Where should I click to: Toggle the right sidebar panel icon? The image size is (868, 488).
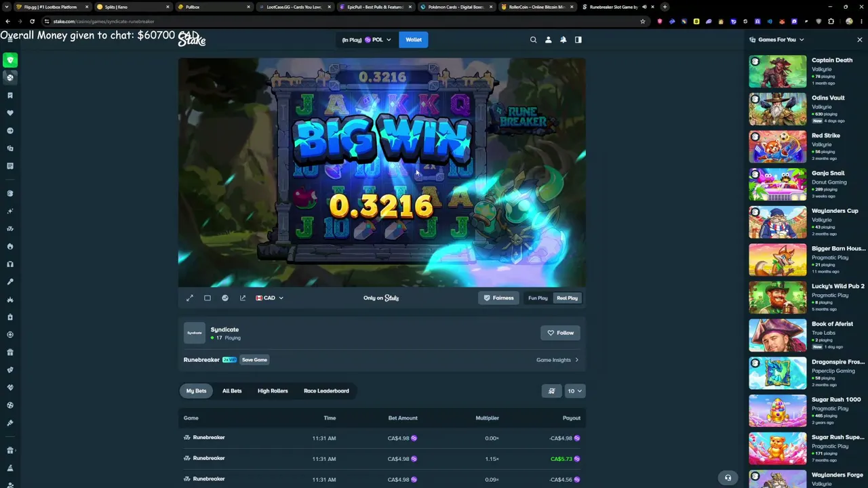[578, 40]
